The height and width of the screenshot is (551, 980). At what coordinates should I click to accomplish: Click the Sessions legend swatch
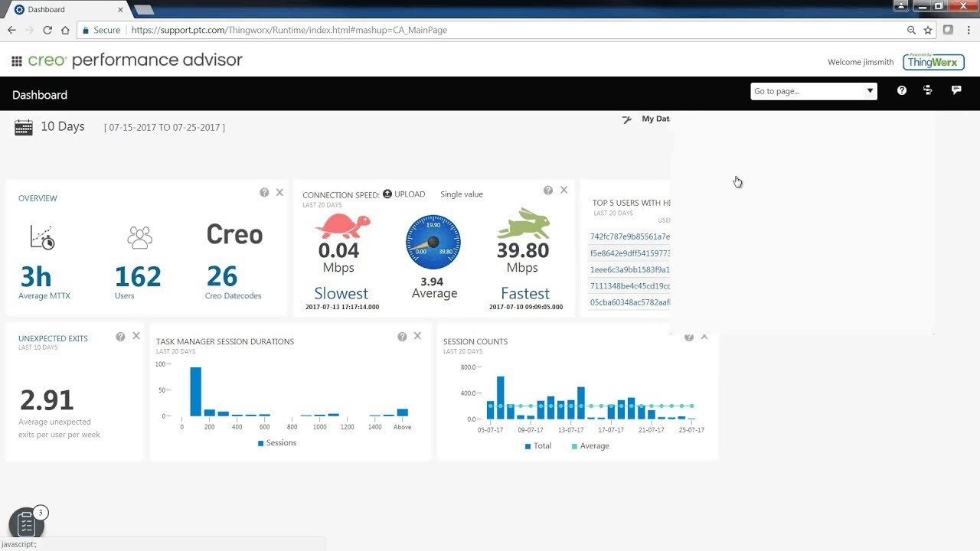click(x=261, y=443)
